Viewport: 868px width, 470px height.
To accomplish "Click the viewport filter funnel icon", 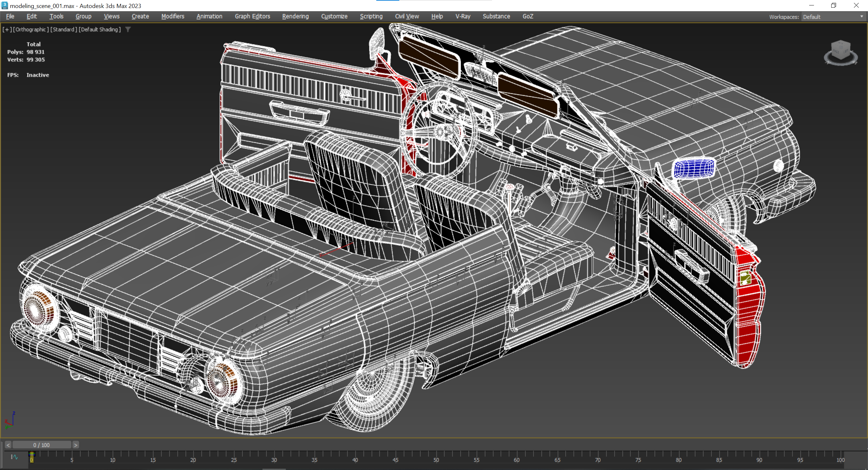I will pyautogui.click(x=128, y=29).
